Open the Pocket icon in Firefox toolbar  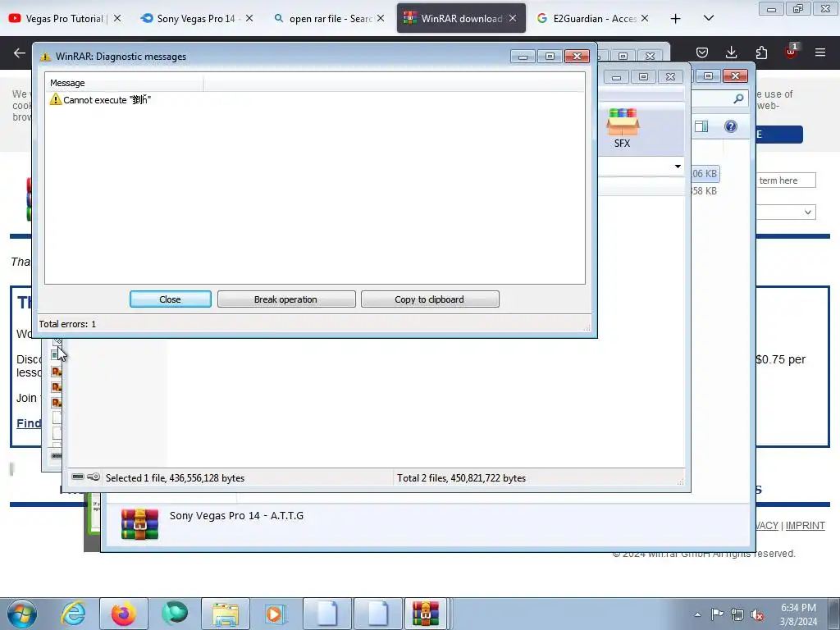[x=702, y=52]
